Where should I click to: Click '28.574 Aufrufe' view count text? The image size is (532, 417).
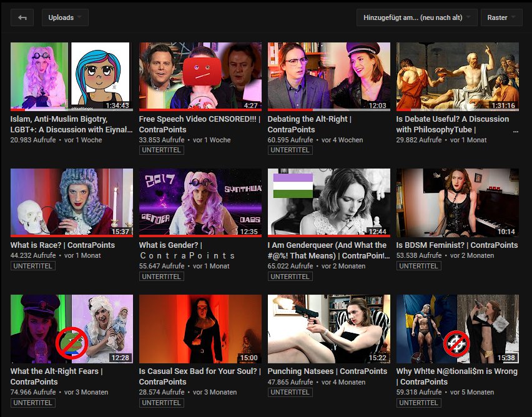[x=162, y=392]
